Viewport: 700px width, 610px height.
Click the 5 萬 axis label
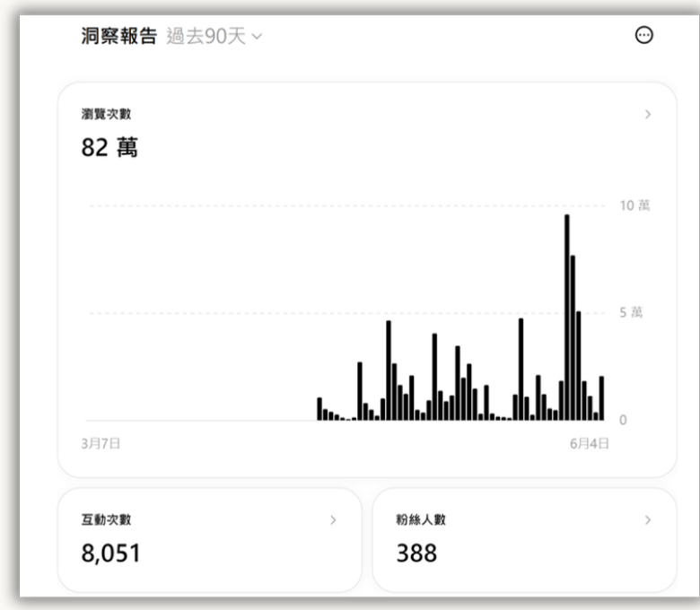[x=631, y=313]
